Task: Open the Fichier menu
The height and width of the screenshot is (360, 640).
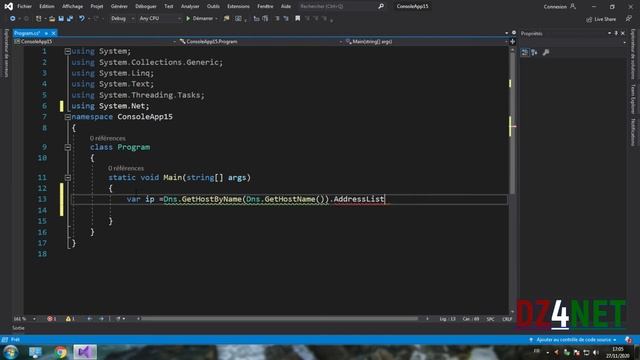Action: pyautogui.click(x=24, y=7)
